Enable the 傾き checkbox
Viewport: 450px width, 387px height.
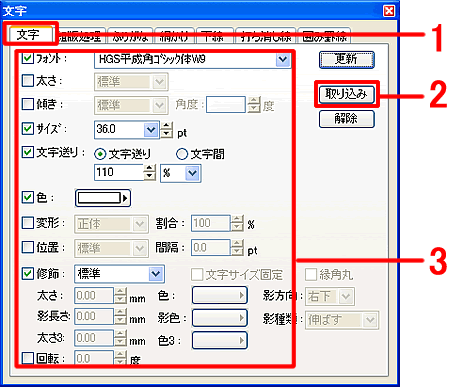28,104
